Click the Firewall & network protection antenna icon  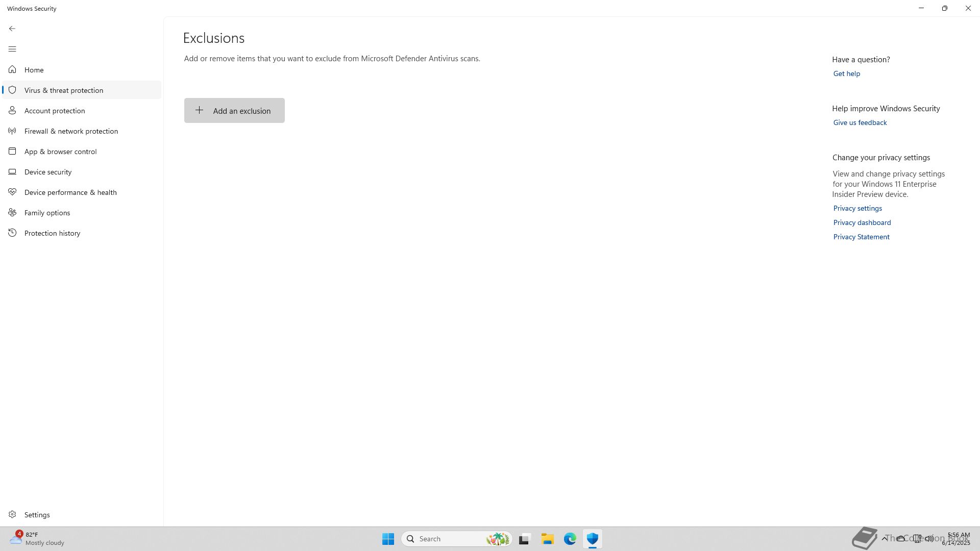[x=12, y=131]
